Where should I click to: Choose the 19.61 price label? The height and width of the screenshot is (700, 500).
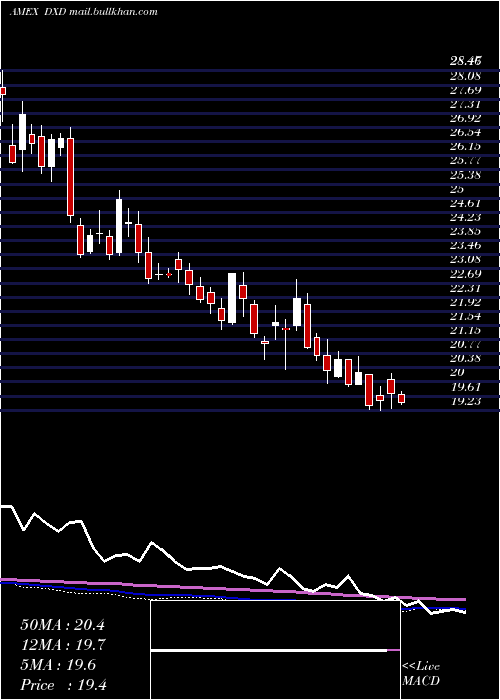(465, 387)
